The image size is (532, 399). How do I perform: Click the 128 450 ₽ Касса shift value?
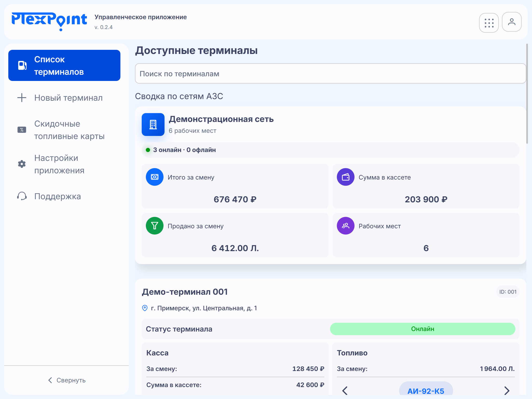[x=308, y=369]
